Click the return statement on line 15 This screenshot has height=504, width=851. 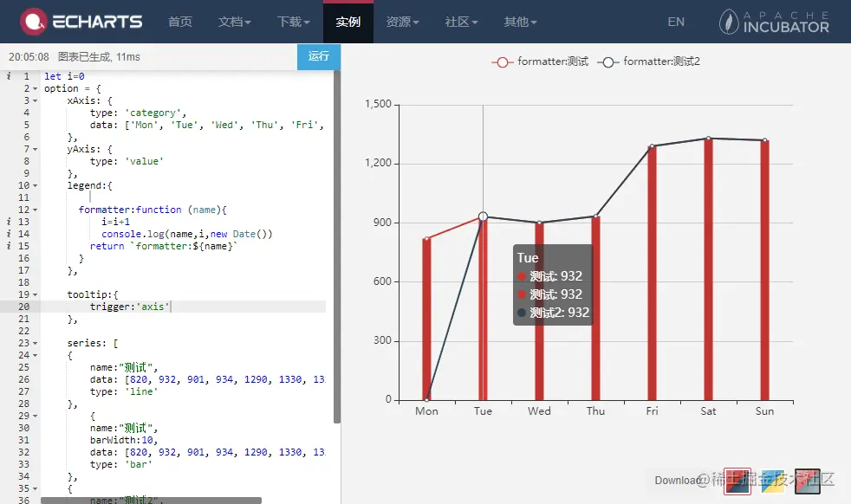coord(164,246)
